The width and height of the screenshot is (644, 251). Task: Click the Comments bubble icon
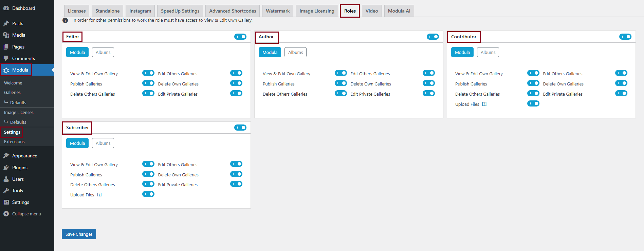coord(6,58)
